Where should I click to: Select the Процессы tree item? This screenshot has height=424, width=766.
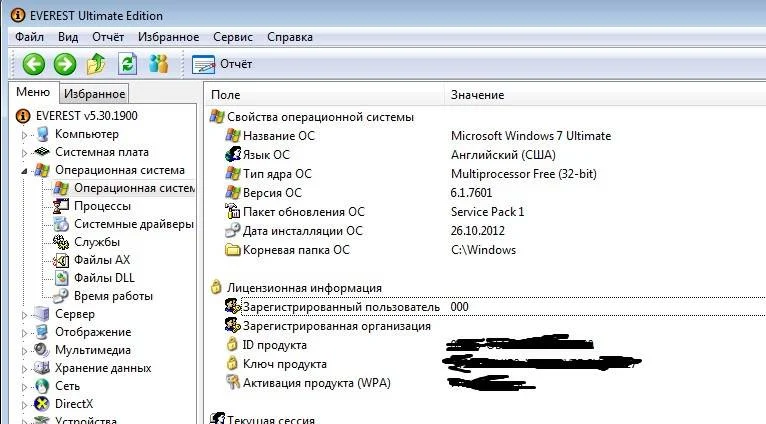click(x=102, y=206)
